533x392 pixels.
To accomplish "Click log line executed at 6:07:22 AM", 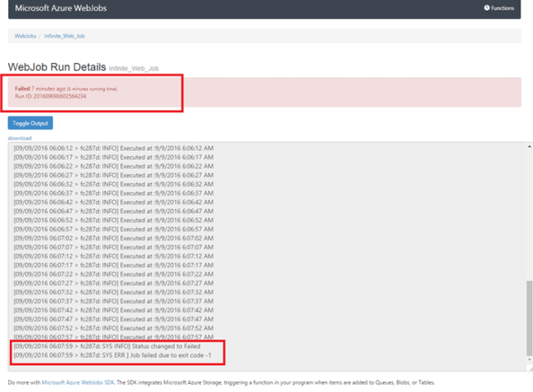I will click(x=113, y=274).
